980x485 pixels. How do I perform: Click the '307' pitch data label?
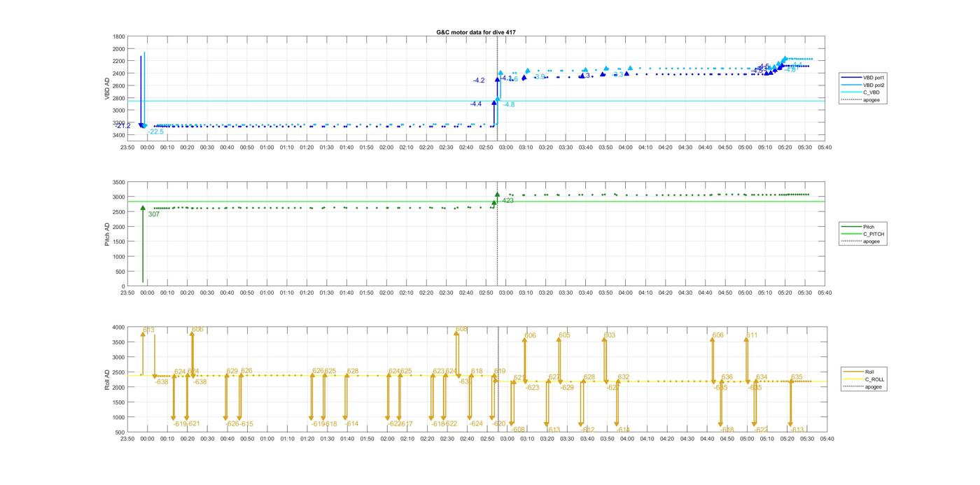(x=154, y=214)
